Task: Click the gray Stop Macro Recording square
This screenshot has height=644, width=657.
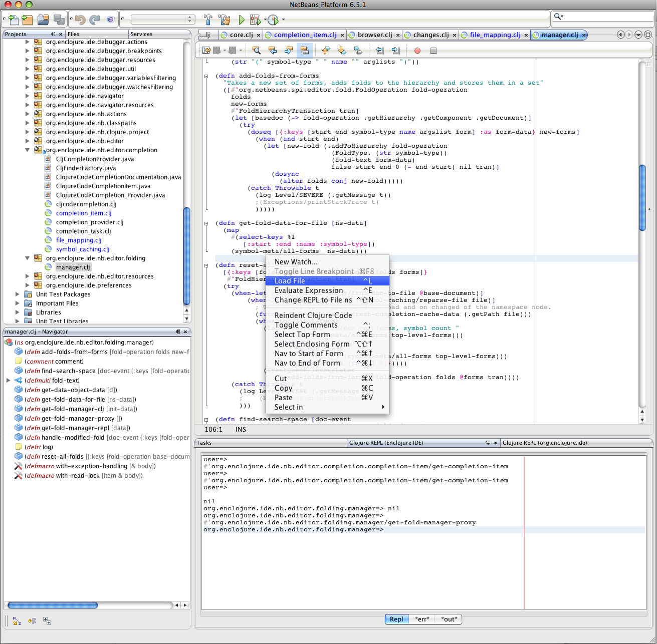Action: pyautogui.click(x=433, y=51)
